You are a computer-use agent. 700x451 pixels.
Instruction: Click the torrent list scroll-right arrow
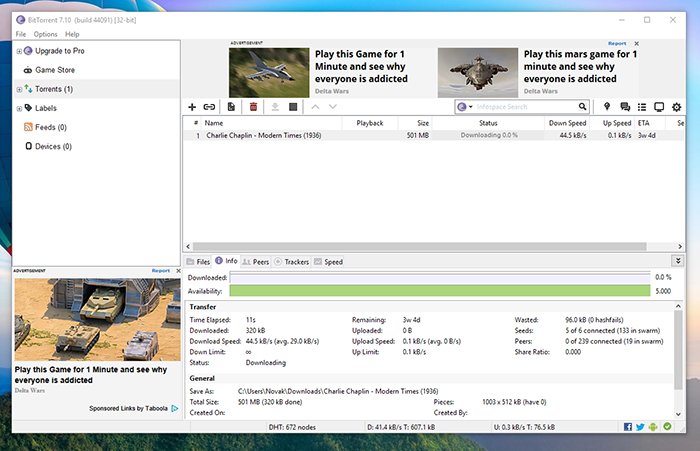(x=680, y=246)
